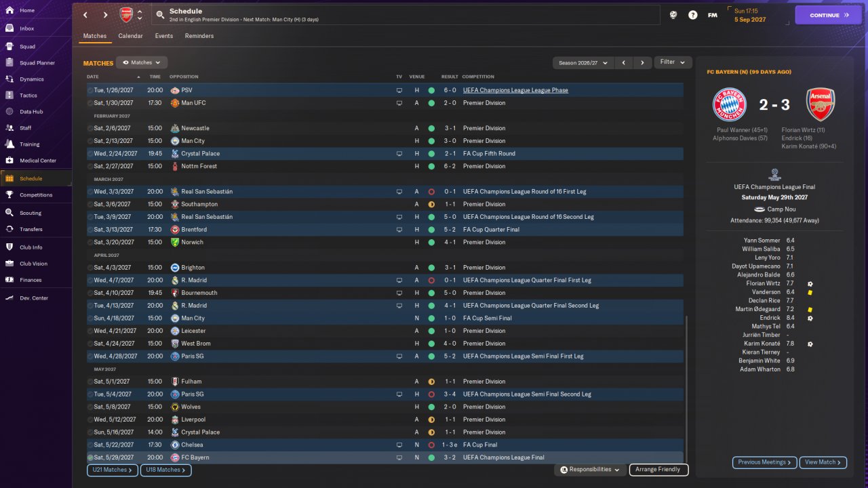
Task: Open the Tactics sidebar icon
Action: coord(9,96)
